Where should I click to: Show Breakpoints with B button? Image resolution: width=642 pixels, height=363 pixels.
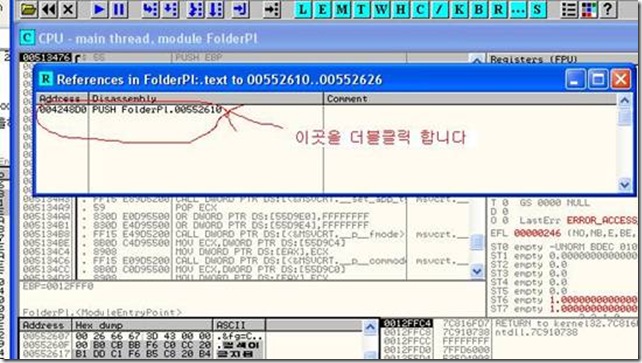click(479, 9)
